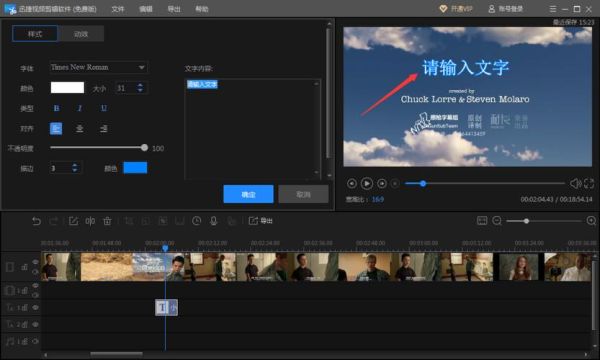Image resolution: width=600 pixels, height=360 pixels.
Task: Decrease stroke width with down arrow
Action: click(75, 171)
